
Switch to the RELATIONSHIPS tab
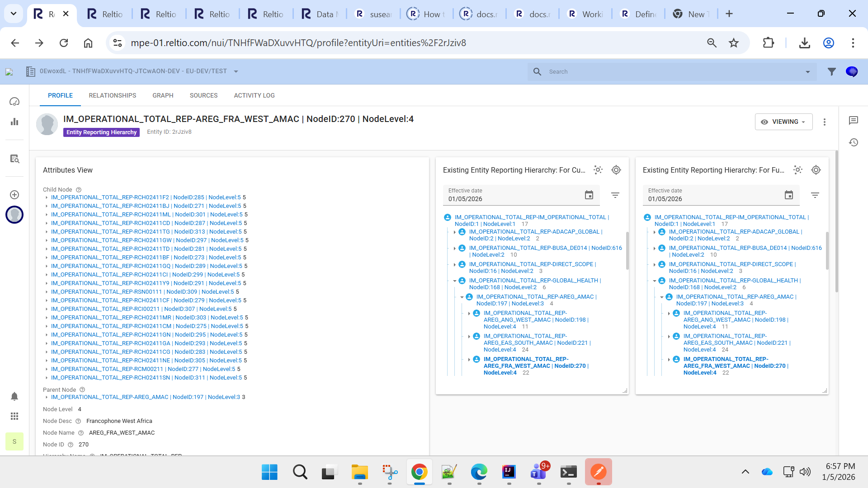(112, 95)
